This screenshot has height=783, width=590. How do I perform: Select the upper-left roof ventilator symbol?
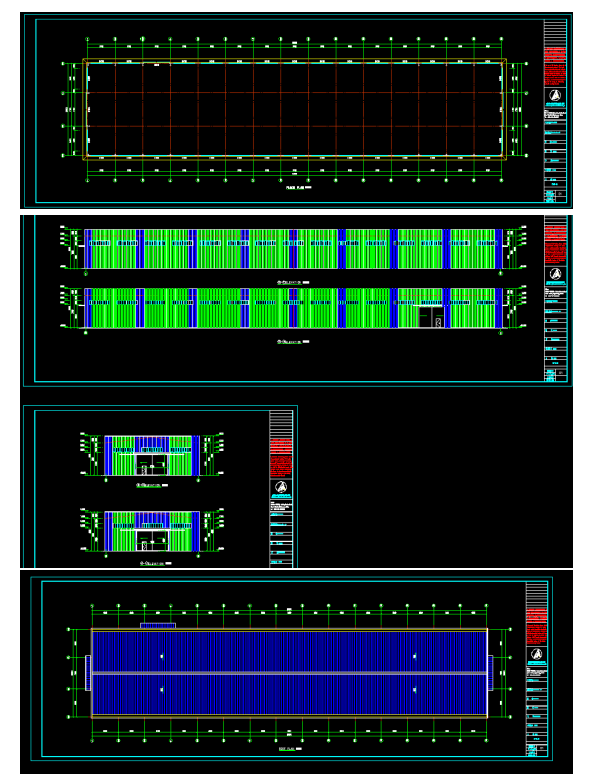coord(162,657)
